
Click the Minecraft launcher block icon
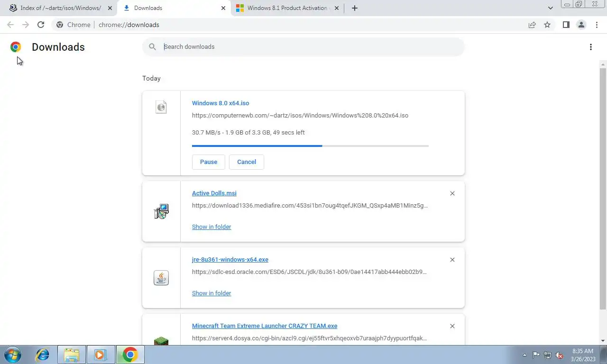pos(161,340)
